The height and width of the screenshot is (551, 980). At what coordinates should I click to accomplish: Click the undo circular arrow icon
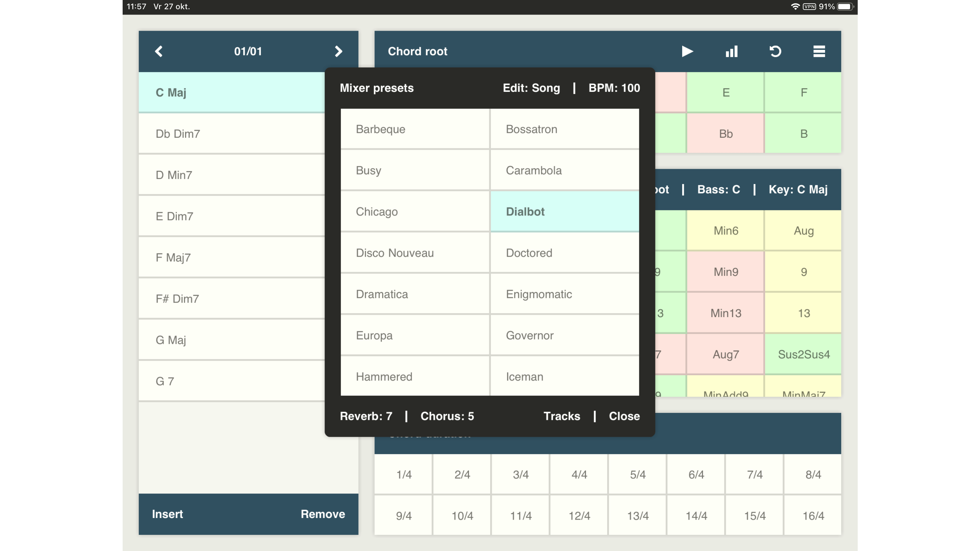pyautogui.click(x=775, y=51)
